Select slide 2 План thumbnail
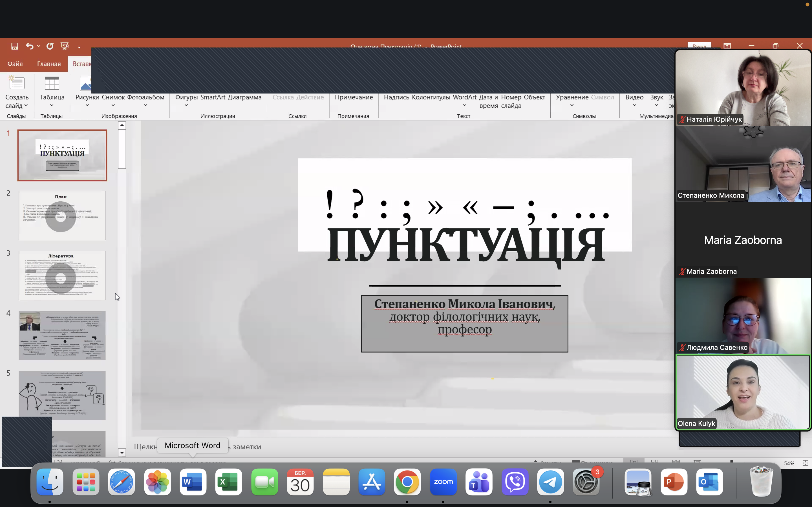This screenshot has width=812, height=507. [x=62, y=215]
